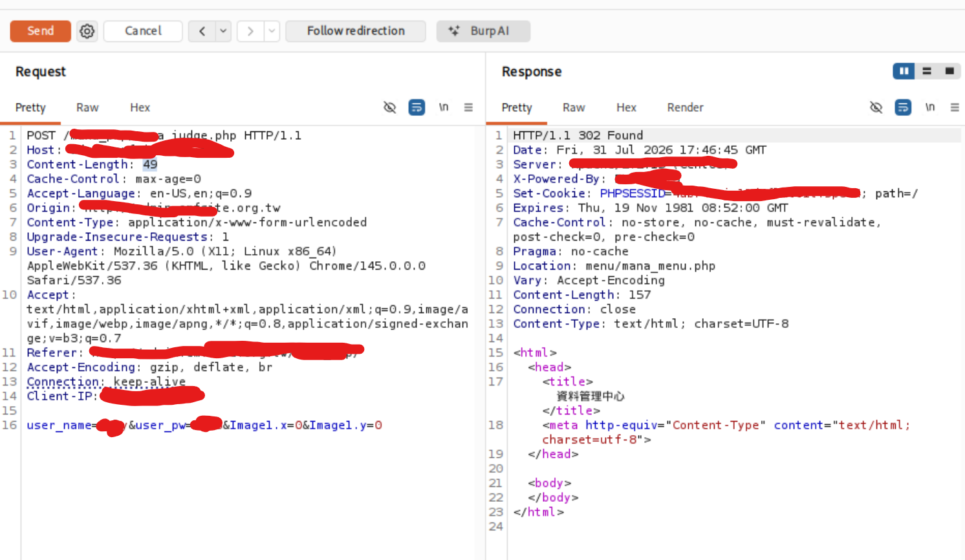Click Follow redirection
The image size is (965, 560).
(x=356, y=31)
